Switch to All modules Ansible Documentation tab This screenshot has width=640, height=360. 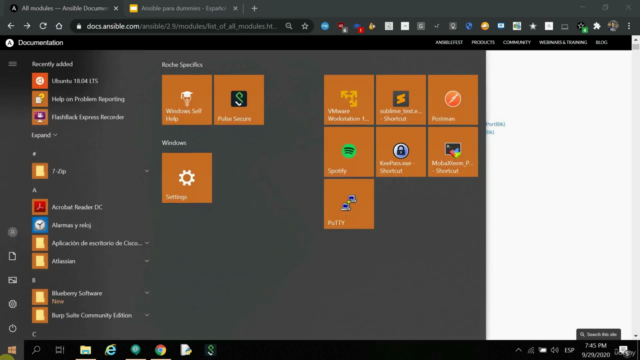pyautogui.click(x=64, y=8)
